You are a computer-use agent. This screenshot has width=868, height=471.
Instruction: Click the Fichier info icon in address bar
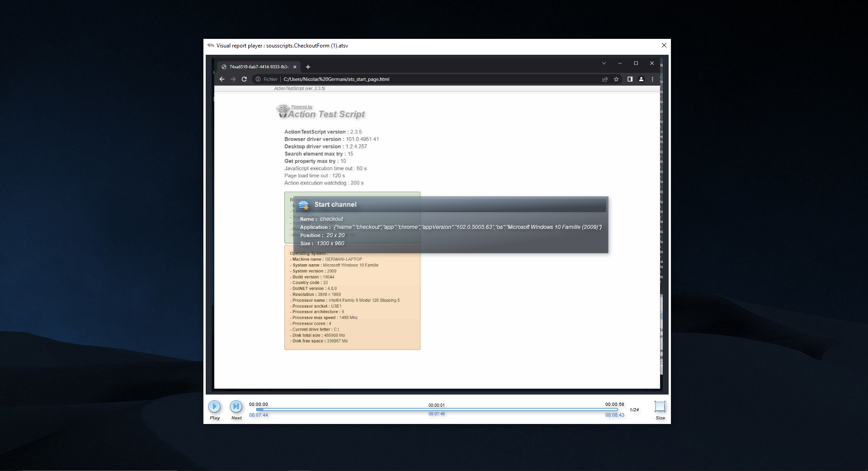tap(258, 79)
